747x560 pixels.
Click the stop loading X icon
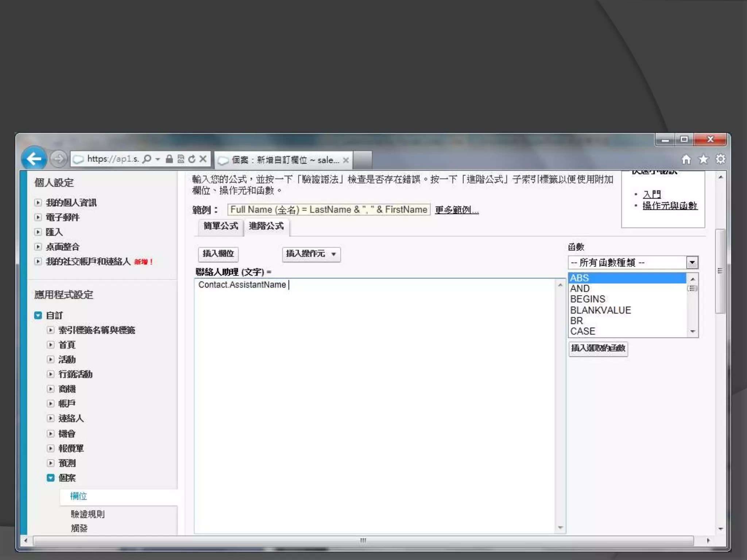203,159
